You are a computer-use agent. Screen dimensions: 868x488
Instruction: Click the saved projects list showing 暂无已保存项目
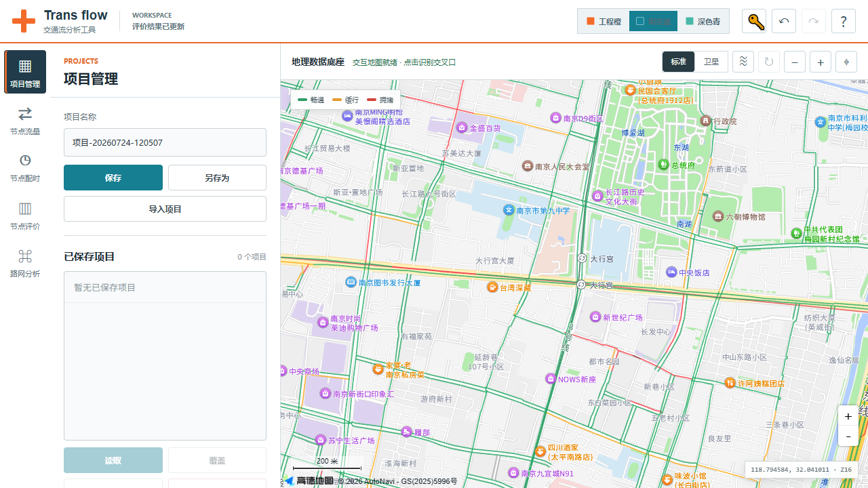[165, 356]
